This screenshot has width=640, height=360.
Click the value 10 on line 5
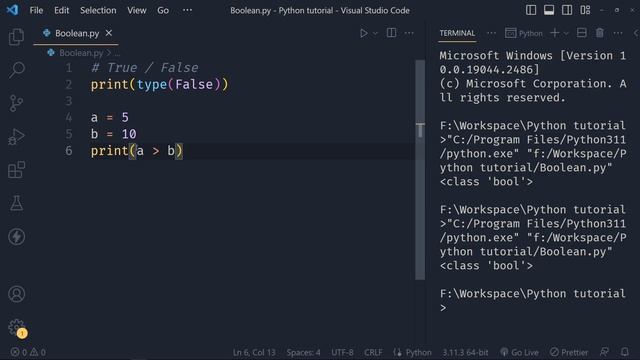pyautogui.click(x=129, y=134)
